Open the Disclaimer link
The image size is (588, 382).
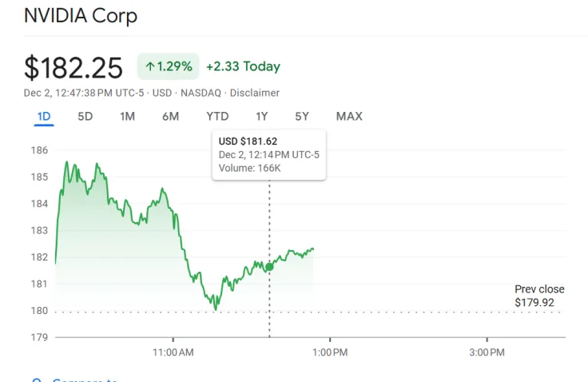254,94
